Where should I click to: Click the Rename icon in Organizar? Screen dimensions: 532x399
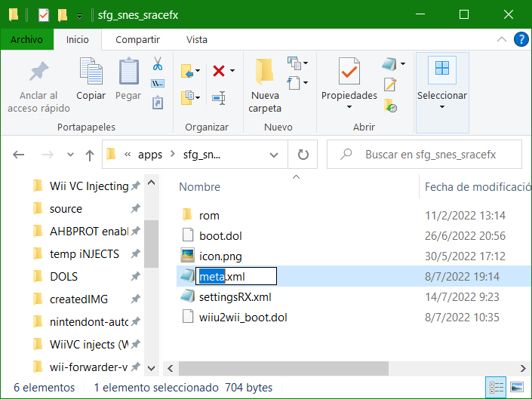tap(219, 98)
